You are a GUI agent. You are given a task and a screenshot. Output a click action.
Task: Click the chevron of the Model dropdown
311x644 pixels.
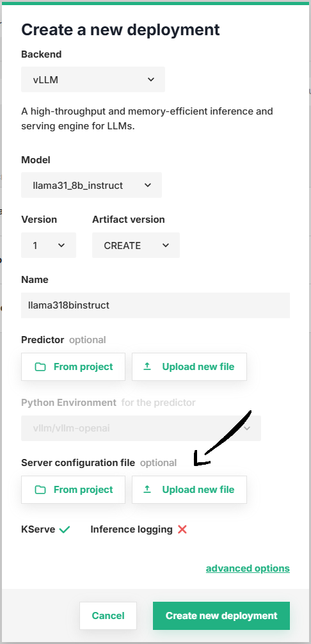click(148, 185)
